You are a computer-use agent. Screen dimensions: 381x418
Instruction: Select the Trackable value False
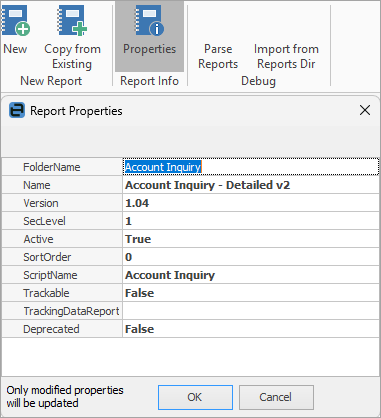pos(139,293)
